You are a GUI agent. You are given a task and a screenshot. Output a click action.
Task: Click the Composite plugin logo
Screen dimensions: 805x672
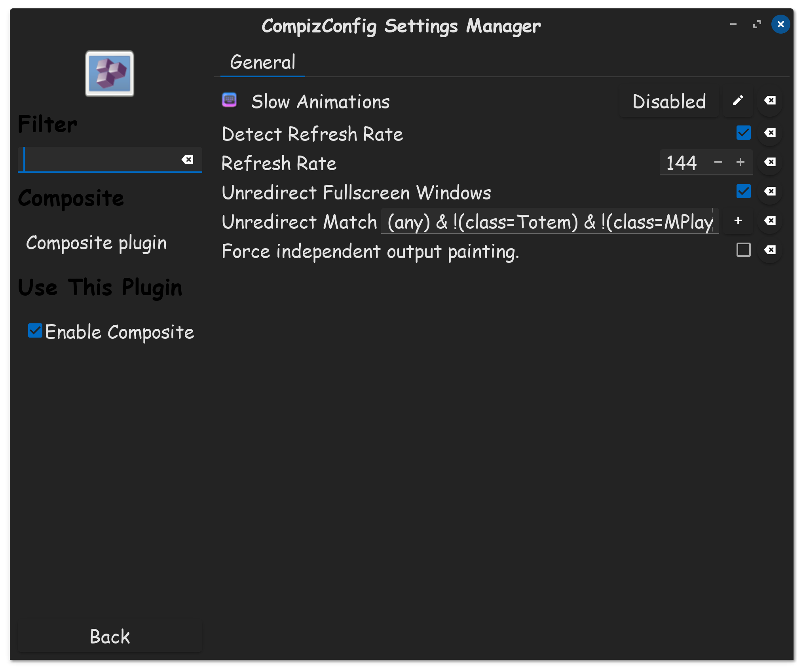(x=110, y=74)
